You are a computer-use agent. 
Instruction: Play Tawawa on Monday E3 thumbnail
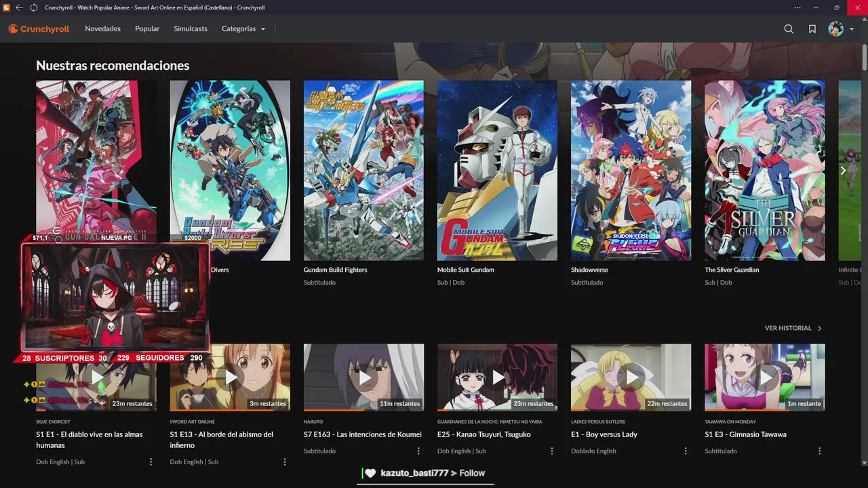tap(765, 377)
